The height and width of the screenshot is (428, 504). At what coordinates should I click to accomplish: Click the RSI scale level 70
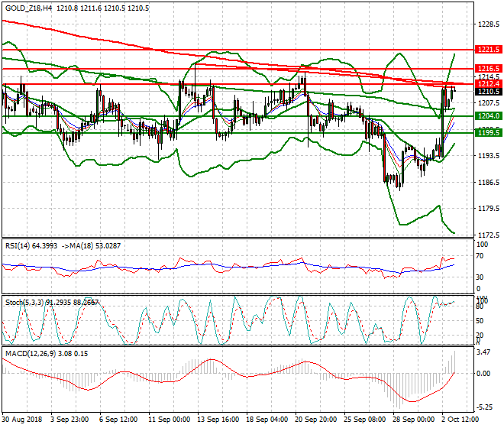[480, 256]
